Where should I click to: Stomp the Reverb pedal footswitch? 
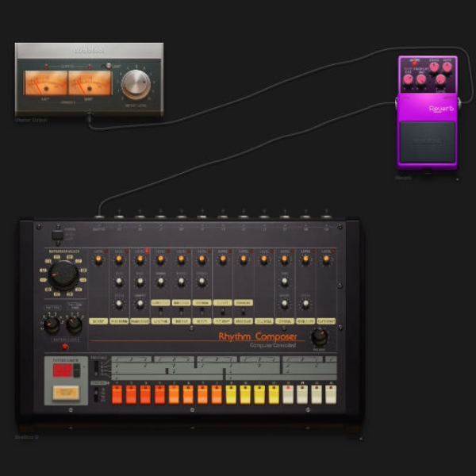428,142
